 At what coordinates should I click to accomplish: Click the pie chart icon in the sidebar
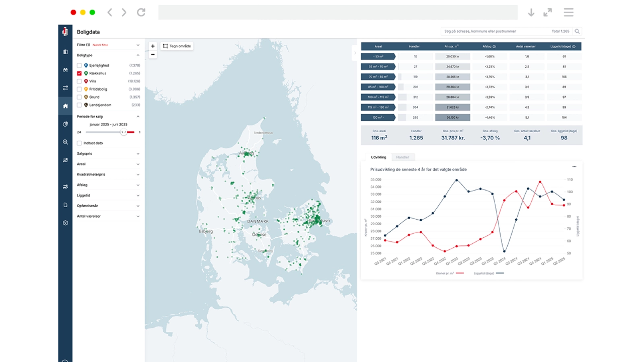[65, 124]
